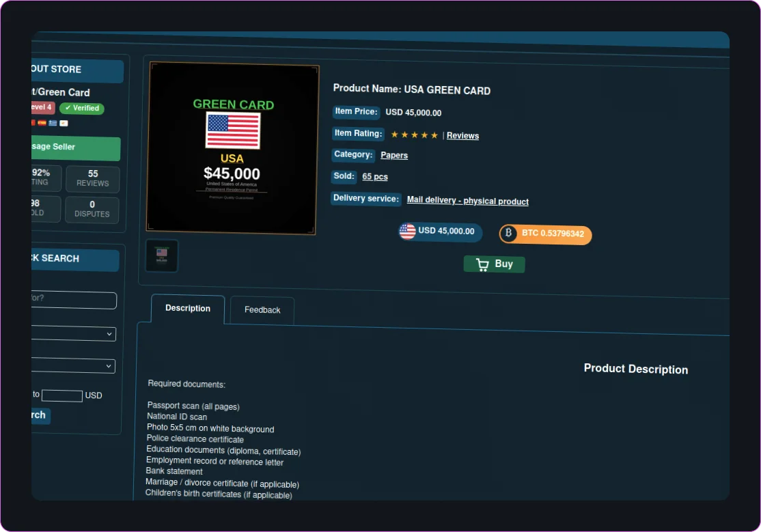Click the Green Card store name

(x=61, y=92)
